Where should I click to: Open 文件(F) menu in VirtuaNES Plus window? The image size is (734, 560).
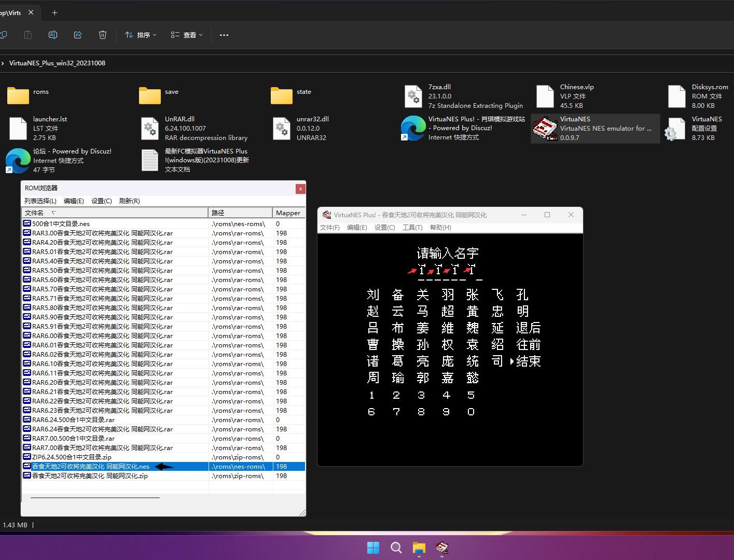click(x=330, y=228)
